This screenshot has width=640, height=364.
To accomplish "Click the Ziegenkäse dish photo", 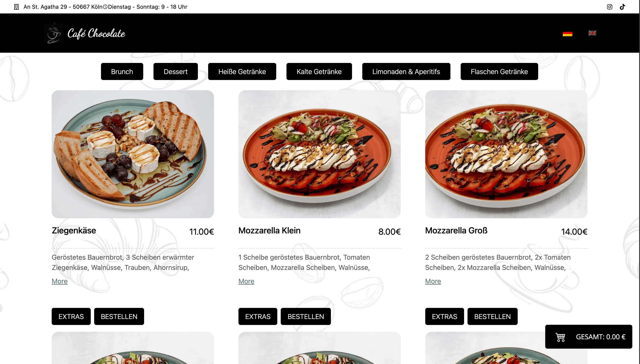I will (x=133, y=154).
